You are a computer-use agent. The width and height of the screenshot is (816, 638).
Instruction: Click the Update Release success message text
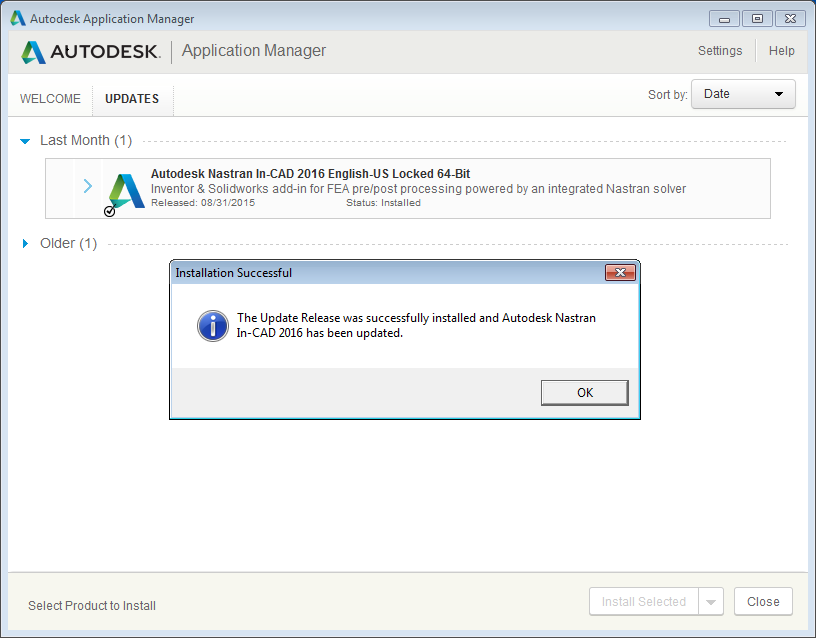coord(416,325)
